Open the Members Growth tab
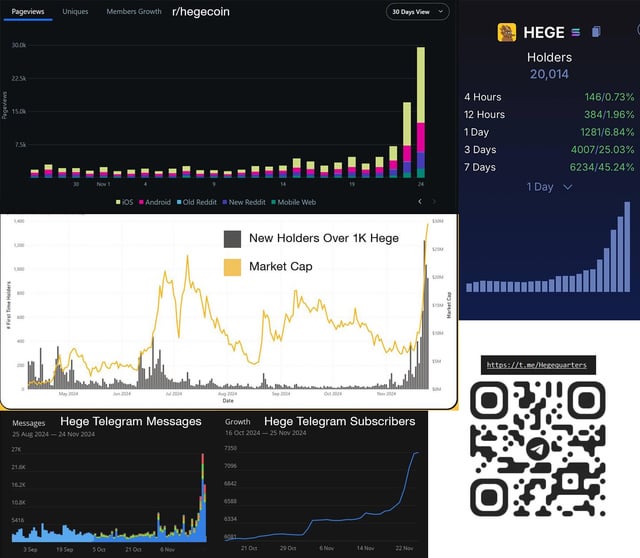Screen dimensions: 640x558 (x=134, y=12)
